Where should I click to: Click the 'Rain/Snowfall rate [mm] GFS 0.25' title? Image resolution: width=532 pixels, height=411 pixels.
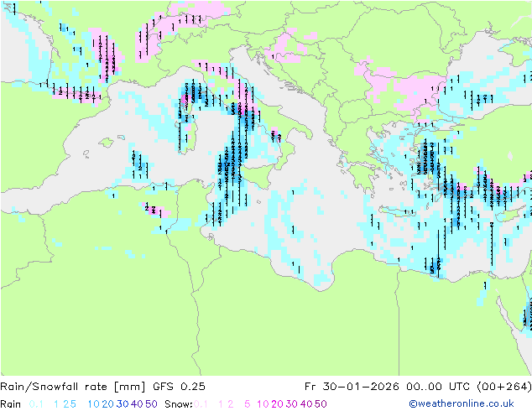(103, 387)
